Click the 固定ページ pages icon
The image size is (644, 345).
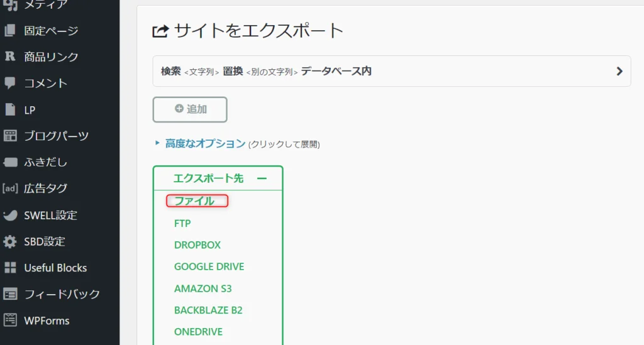click(x=10, y=31)
